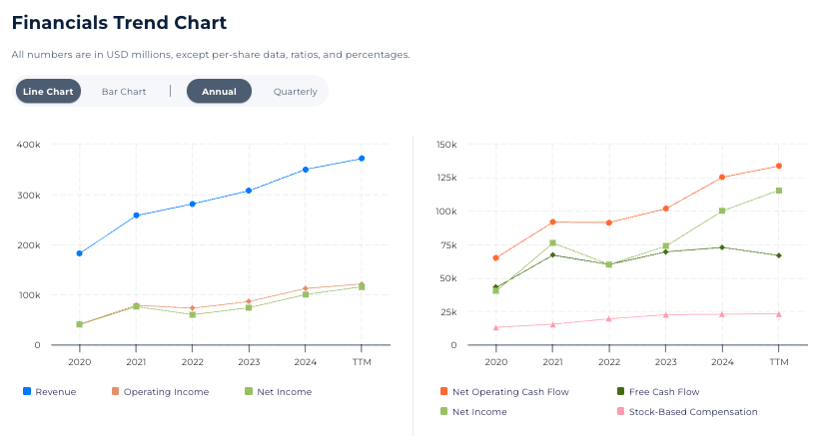Click Revenue 2021 data point marker
Viewport: 813px width, 436px height.
pyautogui.click(x=136, y=216)
